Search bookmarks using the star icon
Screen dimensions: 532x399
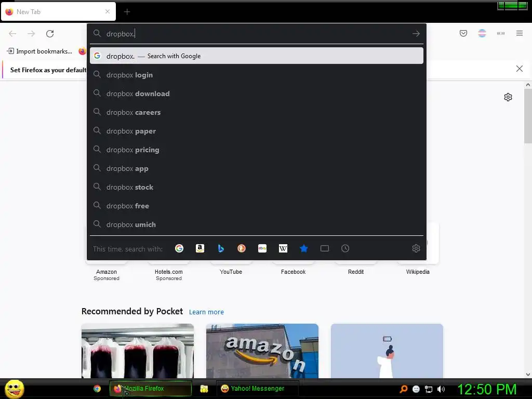click(x=303, y=249)
